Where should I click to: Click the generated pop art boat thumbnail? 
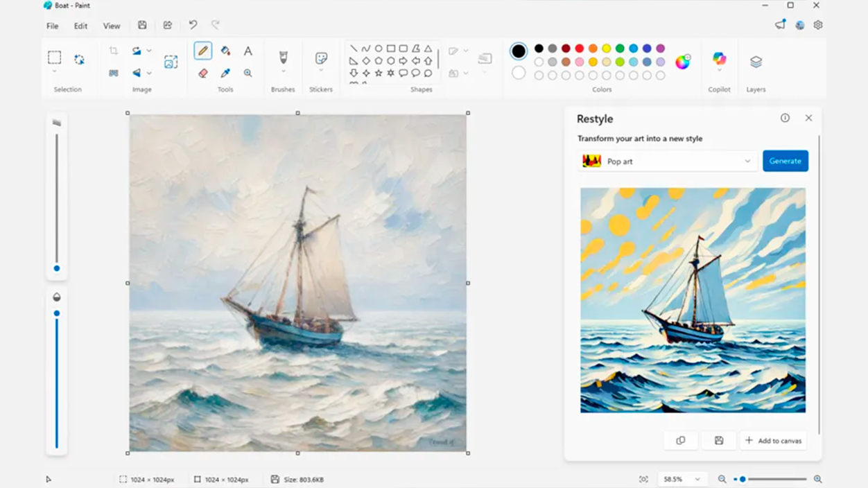point(693,300)
